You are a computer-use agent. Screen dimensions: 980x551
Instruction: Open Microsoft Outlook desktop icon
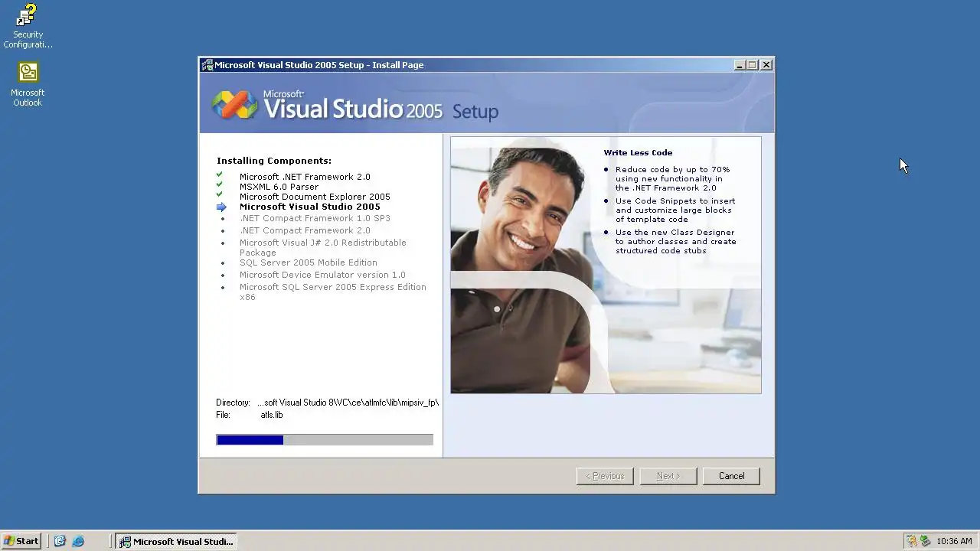(28, 84)
